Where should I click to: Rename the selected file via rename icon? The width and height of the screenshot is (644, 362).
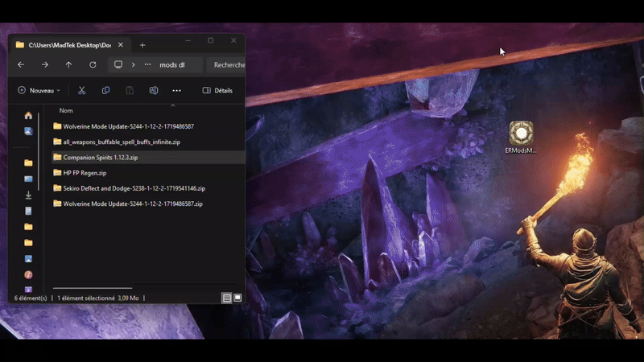click(x=154, y=90)
